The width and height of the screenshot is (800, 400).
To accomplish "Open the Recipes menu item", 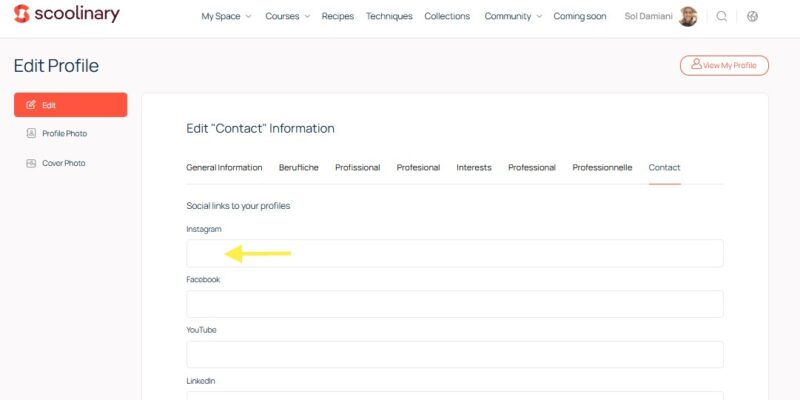I will [x=338, y=16].
